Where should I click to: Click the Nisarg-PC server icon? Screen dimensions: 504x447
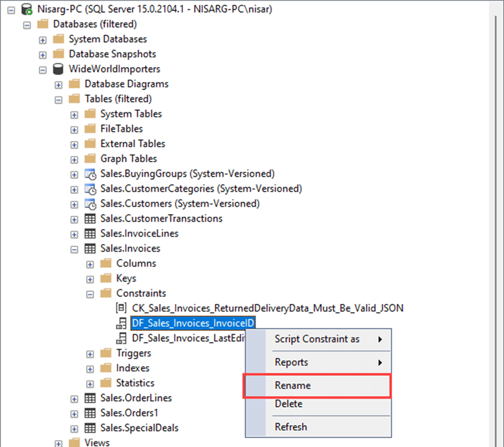point(26,9)
